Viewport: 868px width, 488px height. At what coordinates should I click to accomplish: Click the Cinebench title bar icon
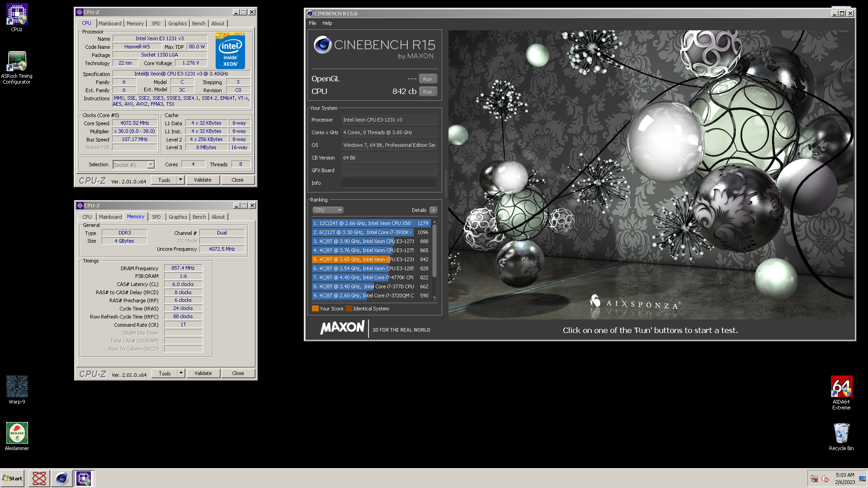tap(310, 14)
